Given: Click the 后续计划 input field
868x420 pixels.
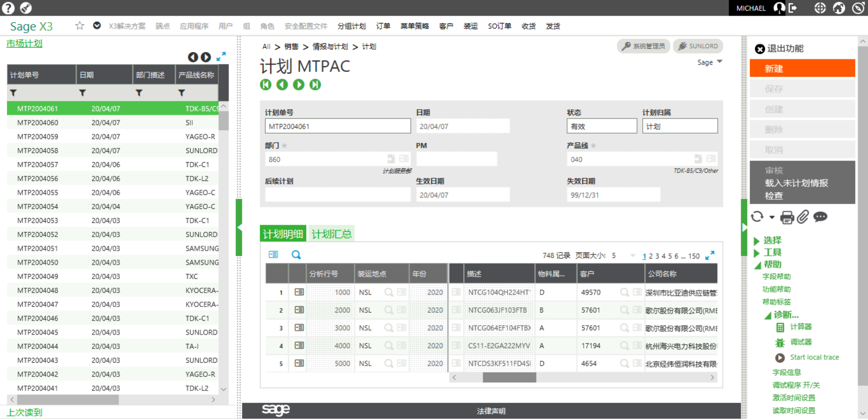Looking at the screenshot, I should (338, 195).
